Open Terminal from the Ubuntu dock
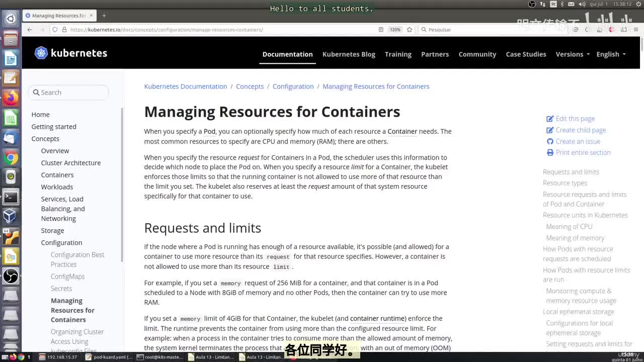 click(11, 197)
